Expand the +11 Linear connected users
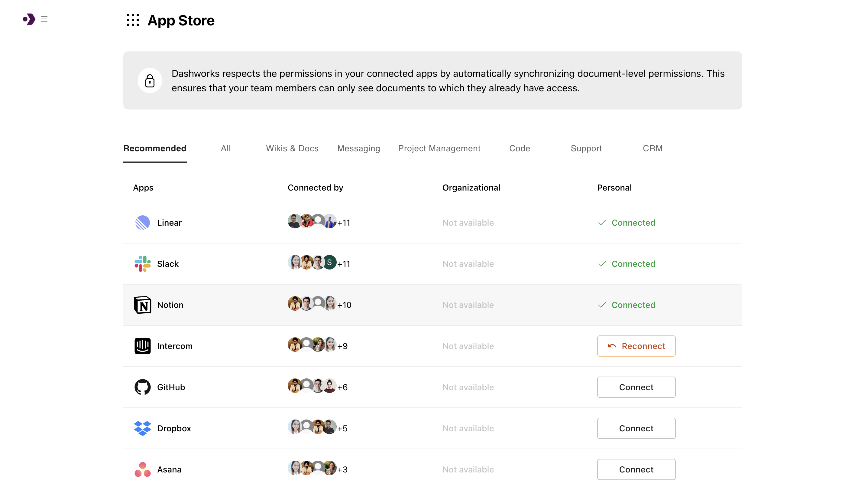Viewport: 868px width, 490px height. 343,223
